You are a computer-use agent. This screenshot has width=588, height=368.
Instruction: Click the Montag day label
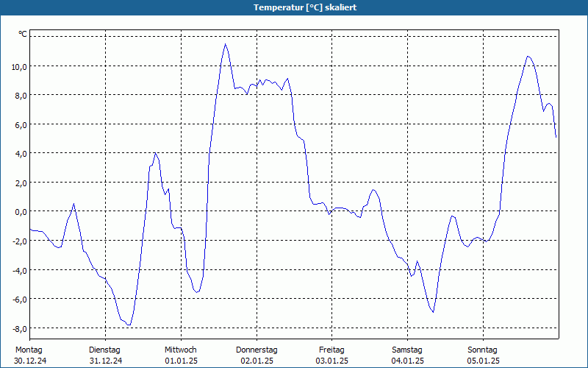pyautogui.click(x=29, y=350)
